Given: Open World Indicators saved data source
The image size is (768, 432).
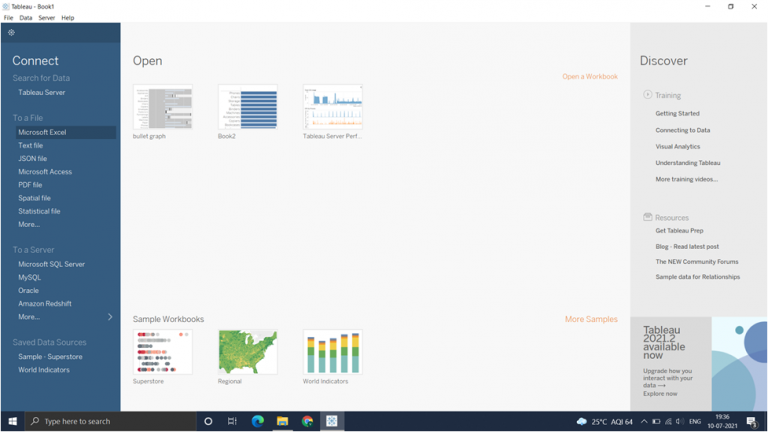Looking at the screenshot, I should [44, 370].
